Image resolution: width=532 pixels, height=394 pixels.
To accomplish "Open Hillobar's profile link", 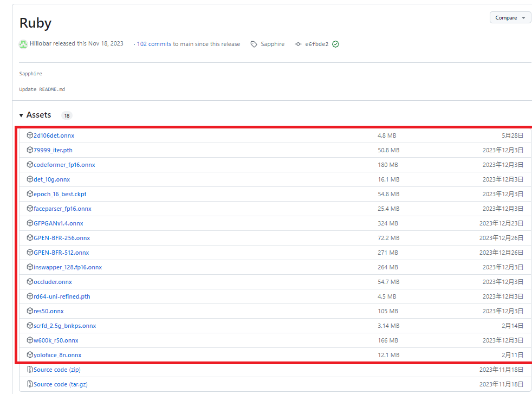I will click(x=41, y=43).
